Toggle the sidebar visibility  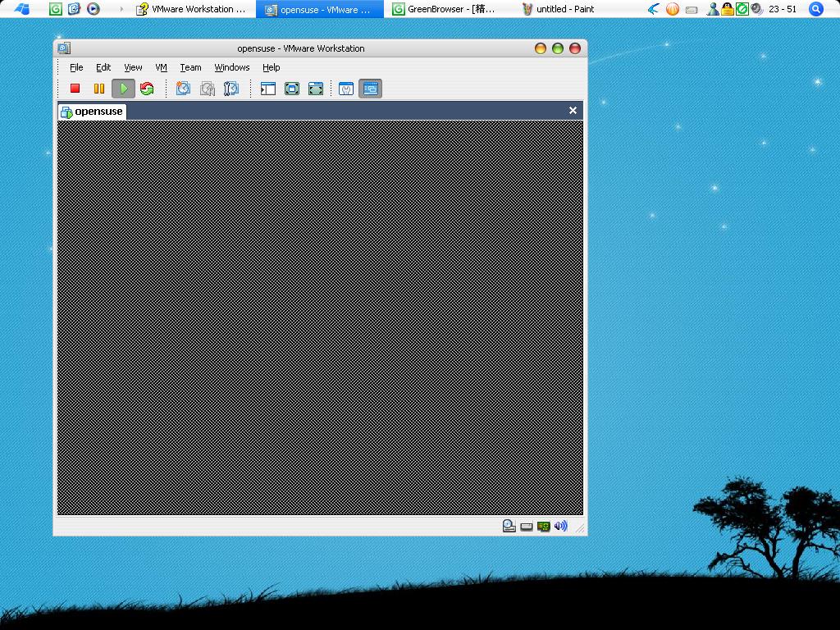267,89
